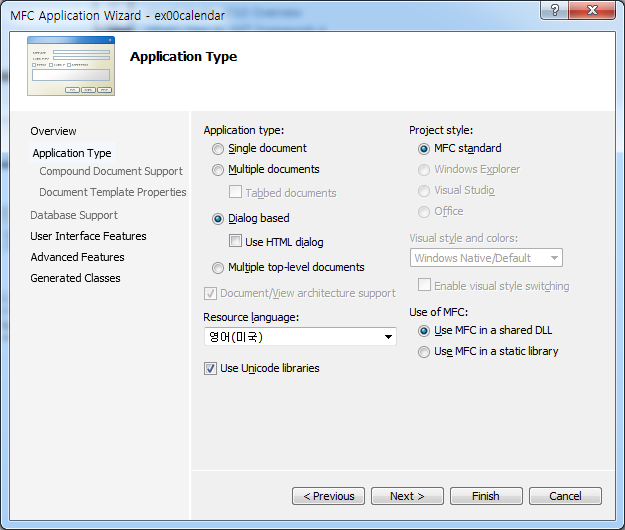Open Compound Document Support page
The width and height of the screenshot is (625, 530).
111,171
